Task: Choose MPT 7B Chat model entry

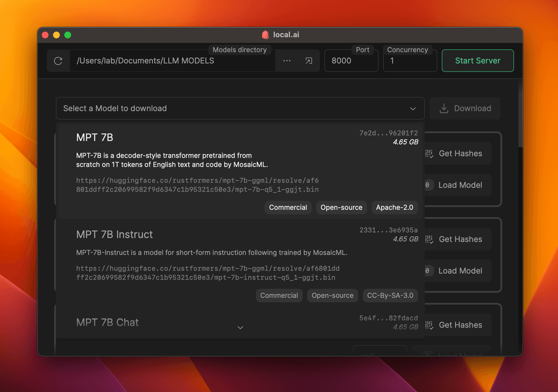Action: tap(107, 323)
